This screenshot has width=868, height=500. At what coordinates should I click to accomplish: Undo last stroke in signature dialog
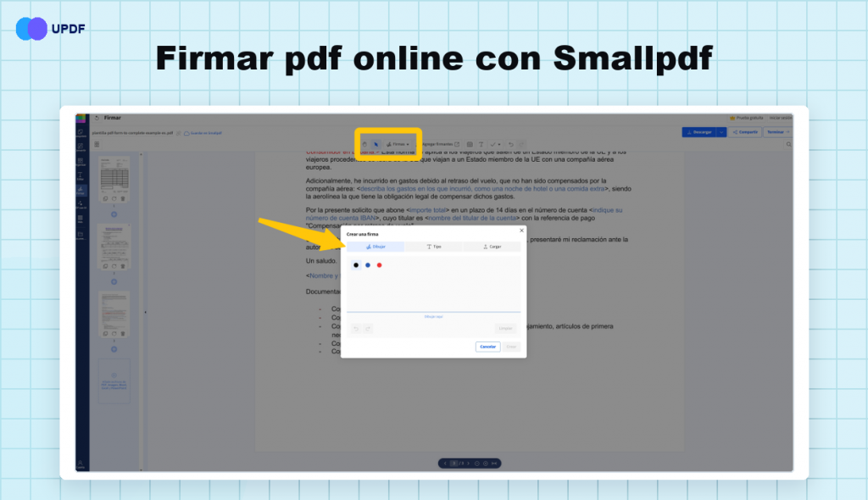(x=356, y=328)
